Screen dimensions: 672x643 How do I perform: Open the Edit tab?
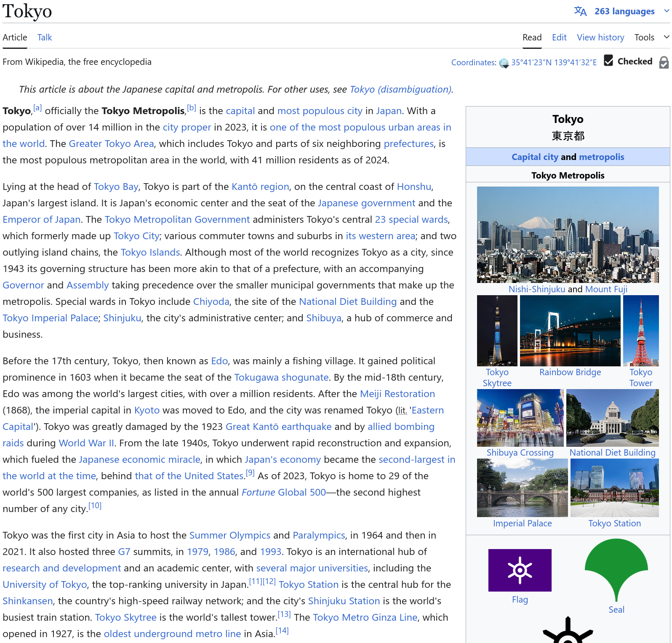pyautogui.click(x=559, y=37)
